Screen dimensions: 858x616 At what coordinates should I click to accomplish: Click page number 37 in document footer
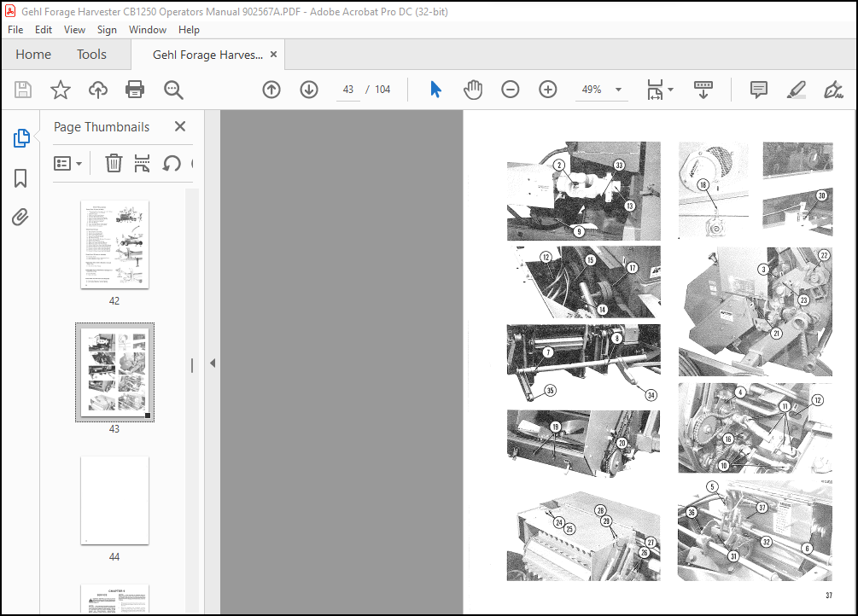pos(828,596)
